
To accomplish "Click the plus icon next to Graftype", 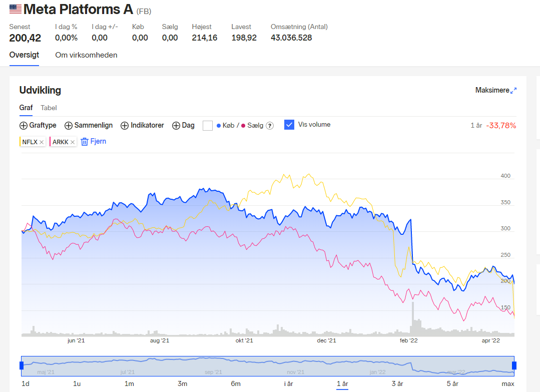I will (24, 126).
